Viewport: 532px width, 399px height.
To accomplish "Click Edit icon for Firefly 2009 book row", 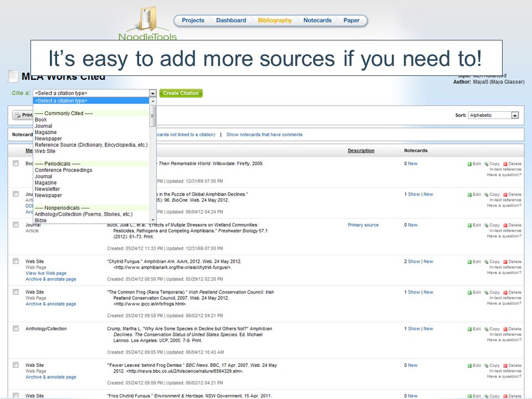I will click(x=474, y=164).
